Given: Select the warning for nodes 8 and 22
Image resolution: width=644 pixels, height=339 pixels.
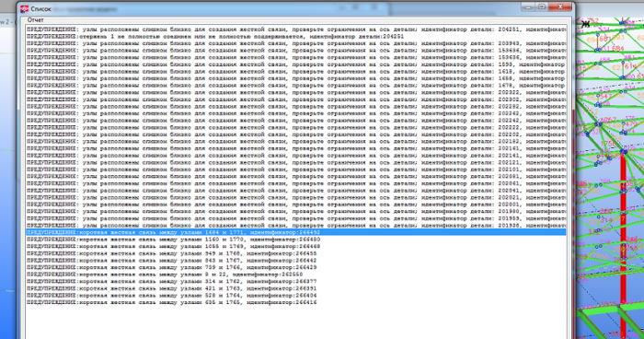Looking at the screenshot, I should click(x=295, y=275).
